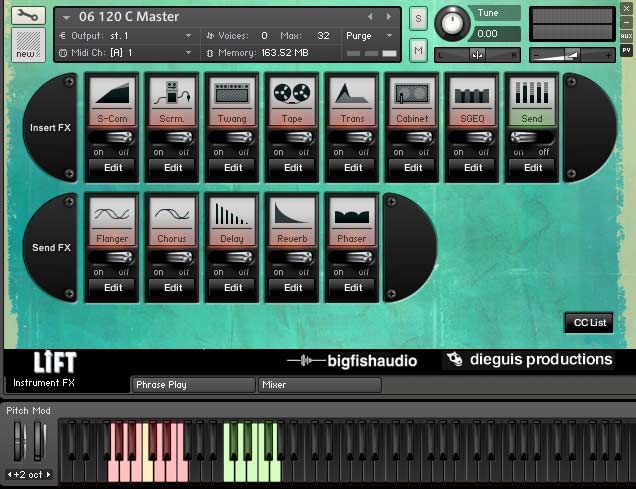This screenshot has width=636, height=489.
Task: Select the Scrm. screamer pedal icon
Action: [172, 93]
